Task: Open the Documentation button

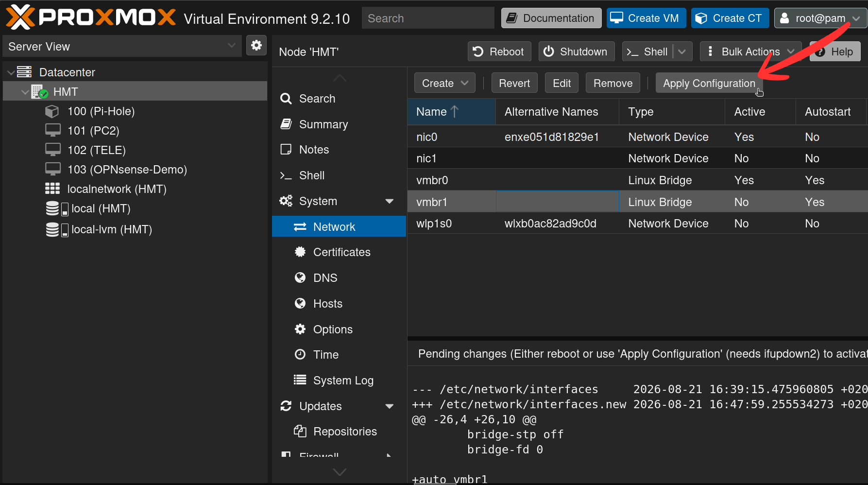Action: pos(551,18)
